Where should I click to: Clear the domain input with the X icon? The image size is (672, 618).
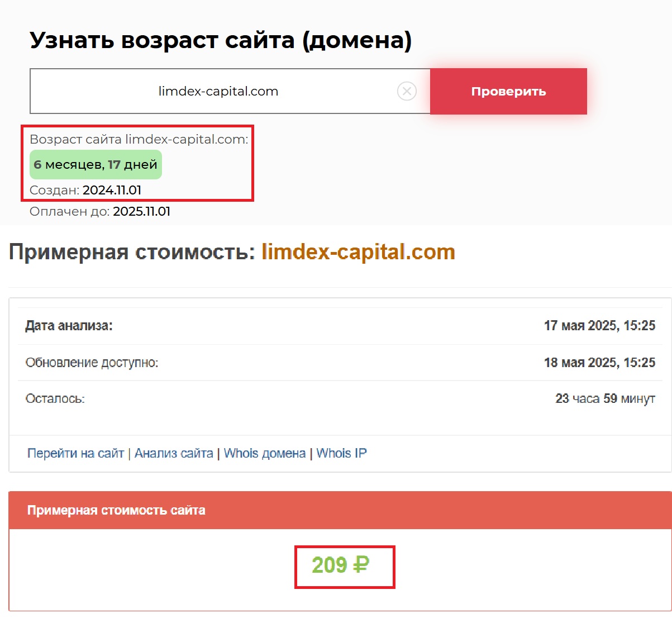coord(407,91)
